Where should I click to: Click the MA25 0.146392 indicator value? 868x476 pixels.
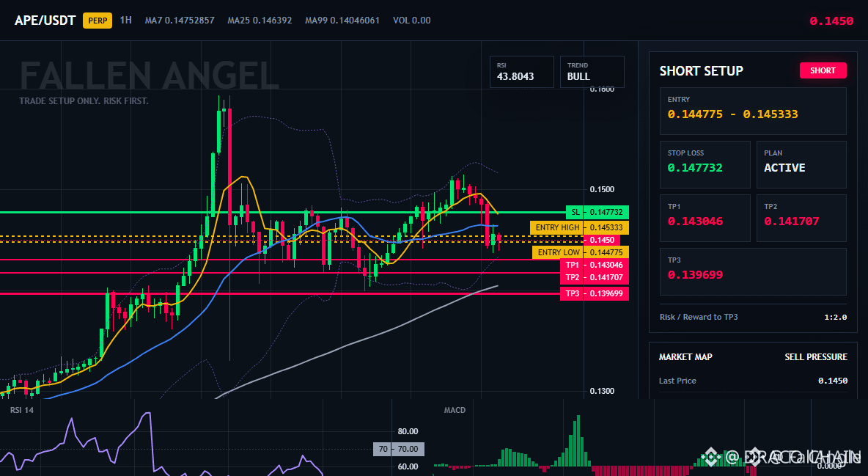click(260, 21)
